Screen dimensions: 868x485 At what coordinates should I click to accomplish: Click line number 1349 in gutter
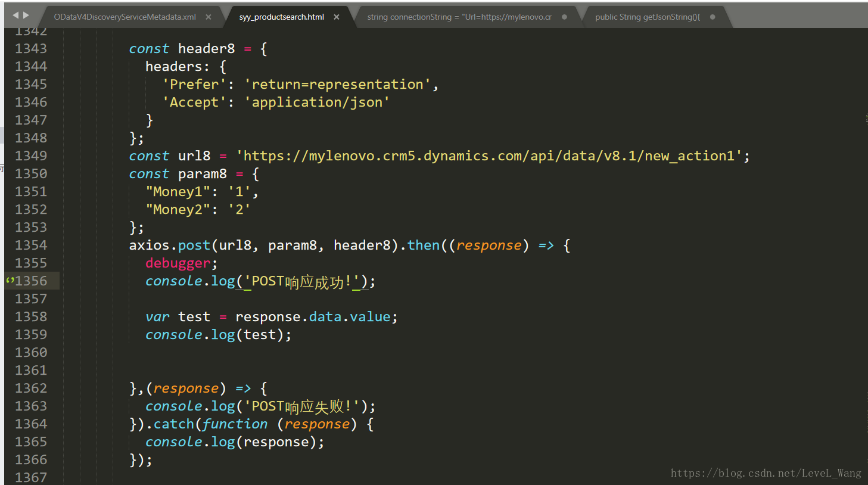(x=31, y=156)
